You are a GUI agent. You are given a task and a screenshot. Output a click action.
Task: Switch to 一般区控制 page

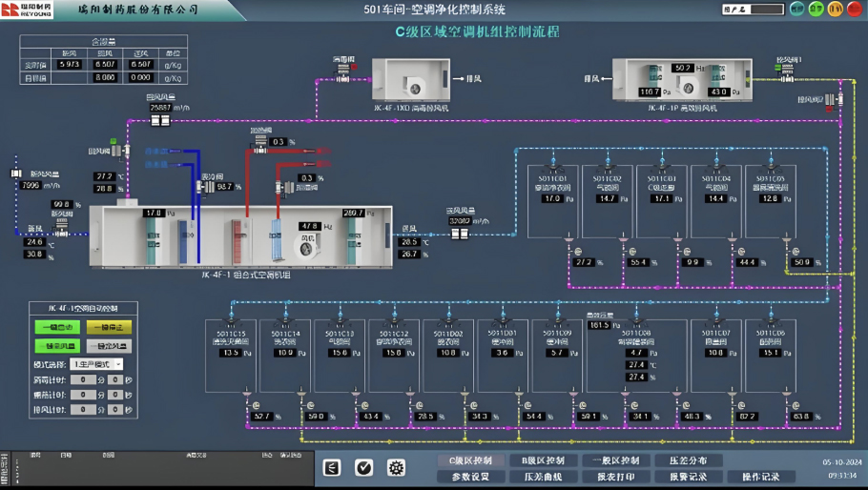[x=616, y=460]
